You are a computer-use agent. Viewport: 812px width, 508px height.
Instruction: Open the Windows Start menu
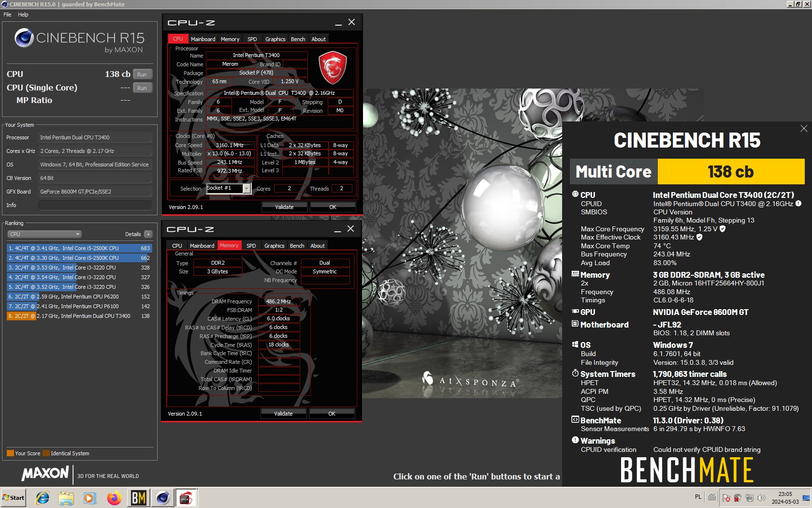pos(14,498)
